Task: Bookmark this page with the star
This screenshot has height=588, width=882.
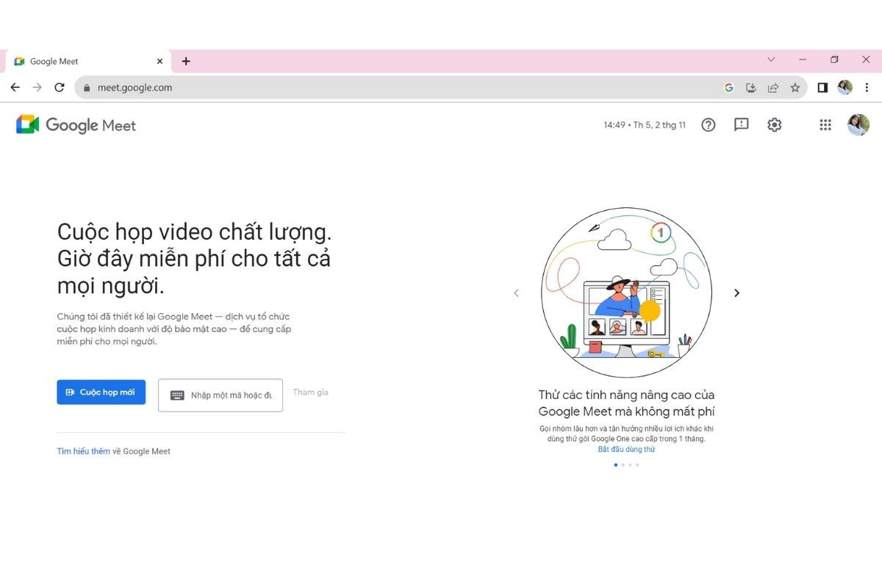Action: (x=795, y=87)
